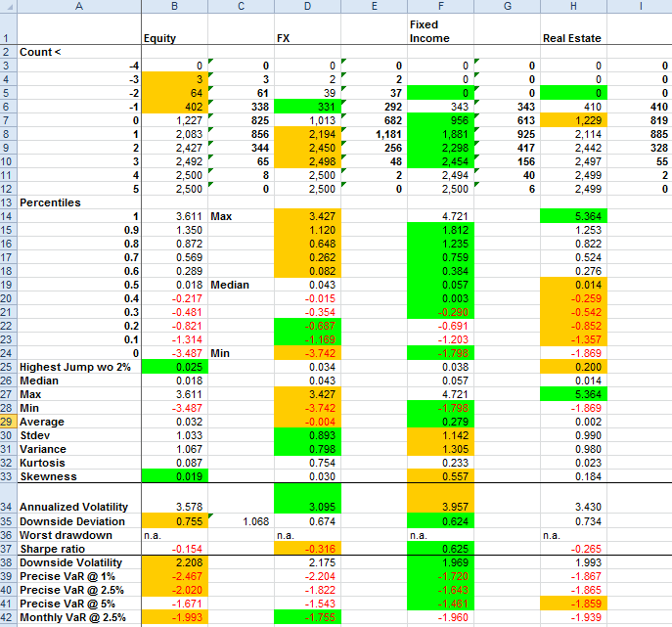
Task: Click the Median label in column C
Action: tap(240, 285)
